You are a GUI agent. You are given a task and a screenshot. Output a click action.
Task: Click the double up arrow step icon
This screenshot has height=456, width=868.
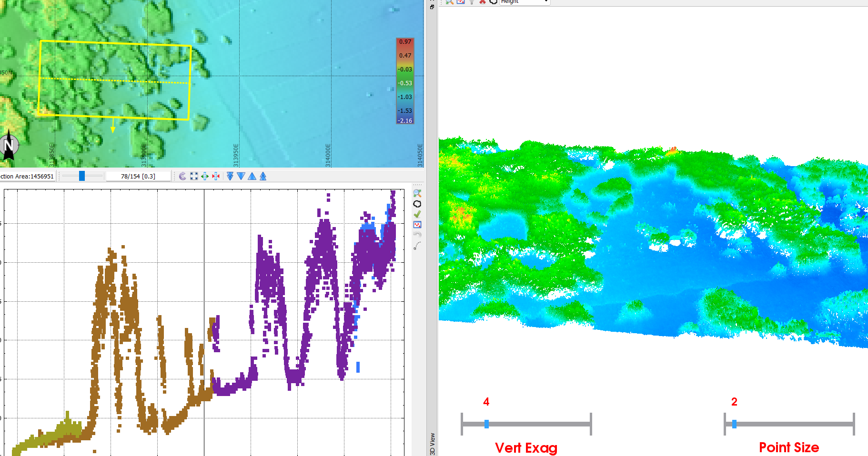tap(263, 176)
